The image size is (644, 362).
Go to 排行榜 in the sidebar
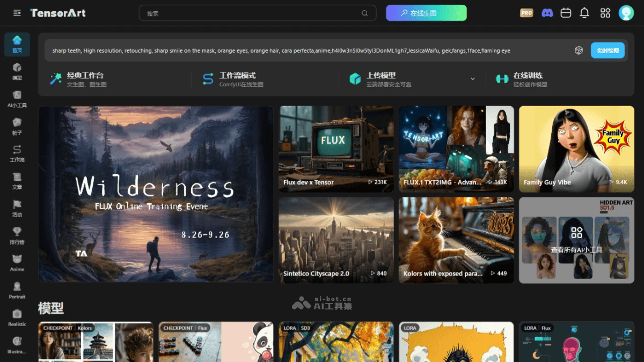[17, 235]
